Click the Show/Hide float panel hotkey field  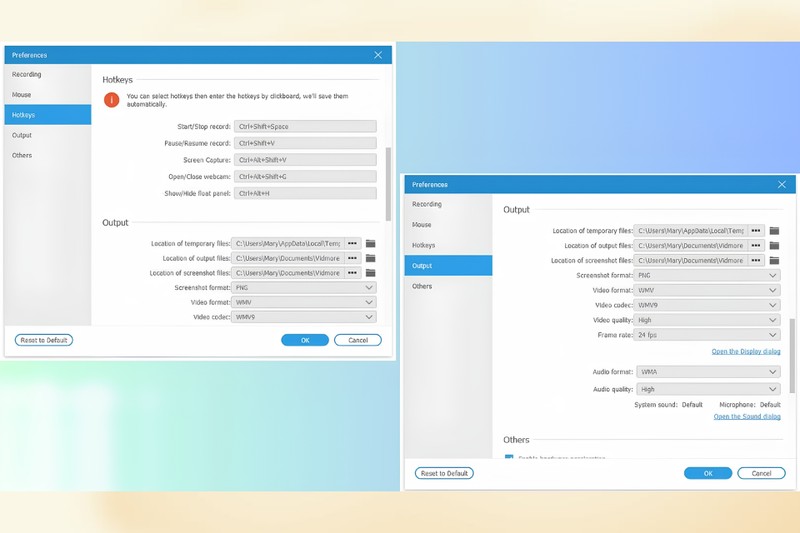[x=305, y=193]
